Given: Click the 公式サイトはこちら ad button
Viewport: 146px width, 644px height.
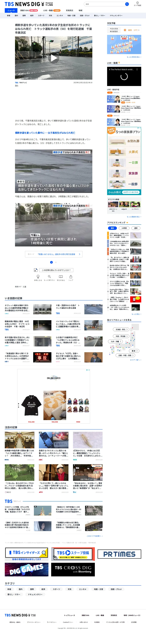Looking at the screenshot, I should point(131,192).
